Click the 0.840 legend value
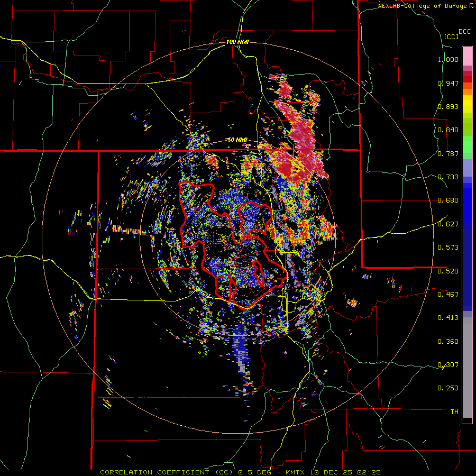Screen dimensions: 476x476 pos(448,130)
